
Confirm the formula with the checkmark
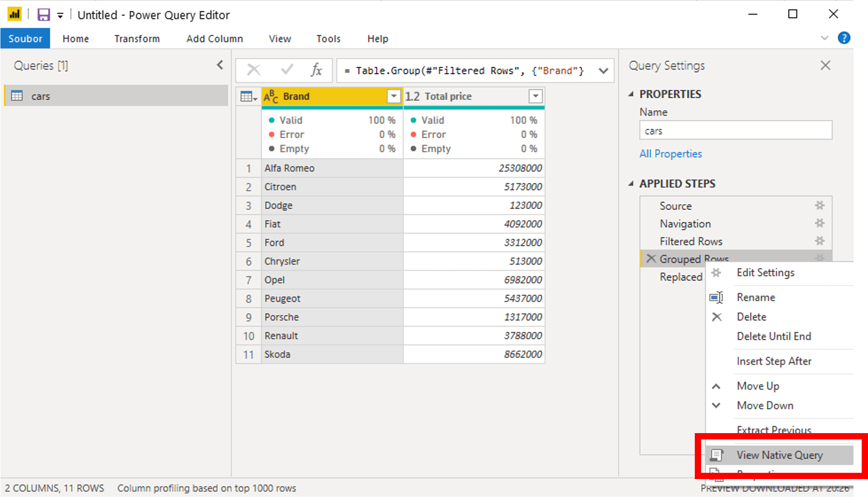[x=287, y=71]
